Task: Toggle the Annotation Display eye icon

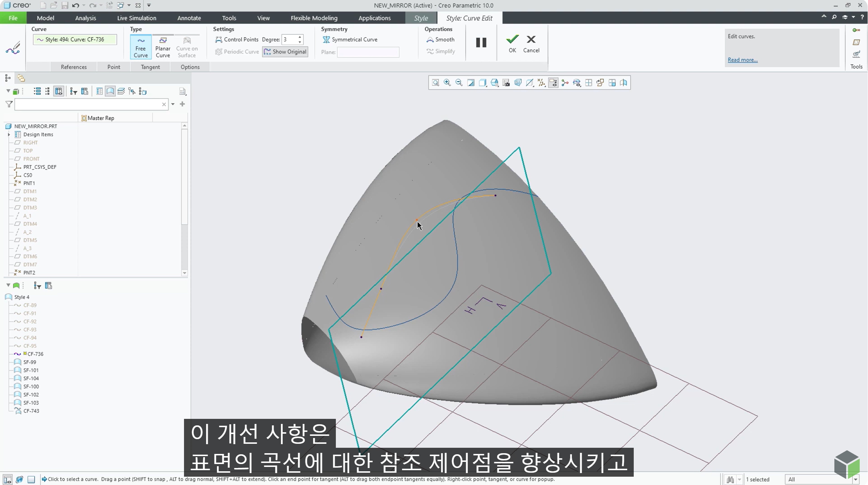Action: 553,83
